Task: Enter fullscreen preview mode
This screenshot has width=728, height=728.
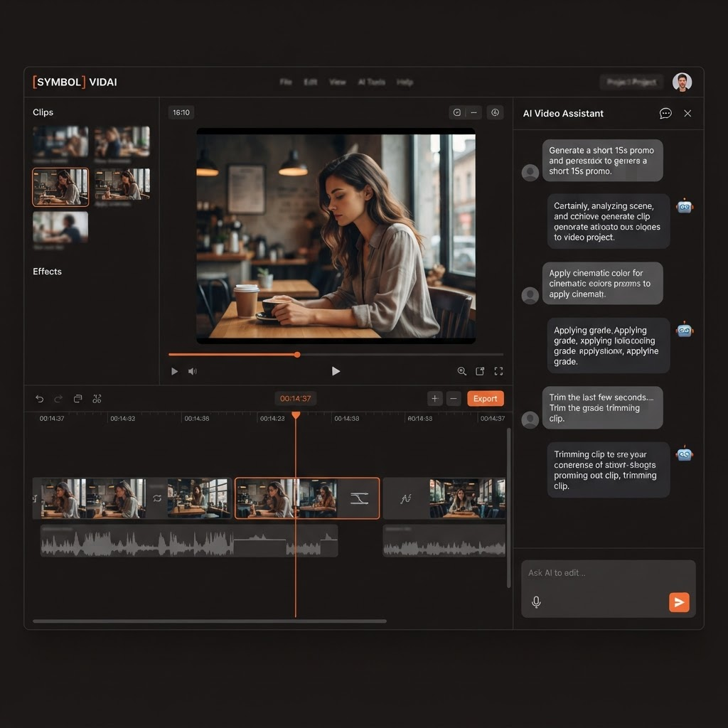Action: coord(498,371)
